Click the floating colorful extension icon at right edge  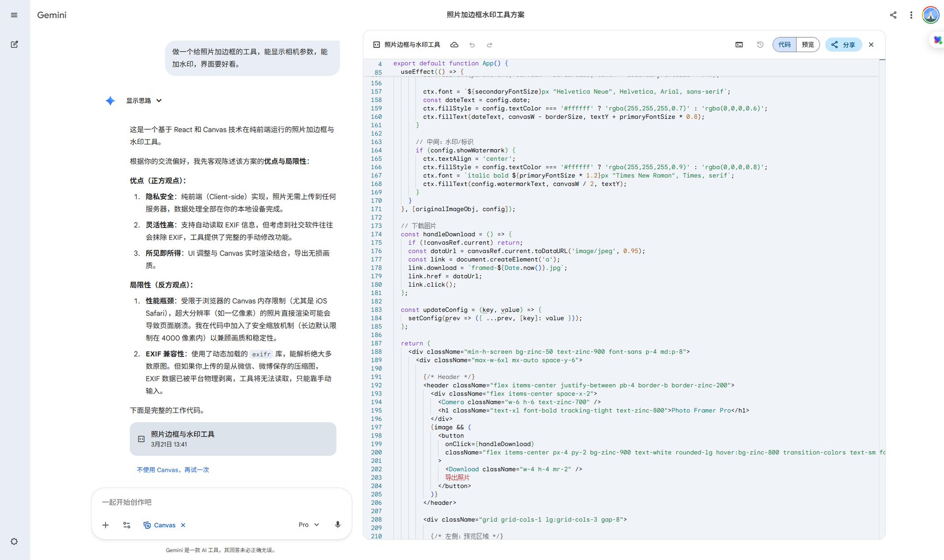pos(938,40)
